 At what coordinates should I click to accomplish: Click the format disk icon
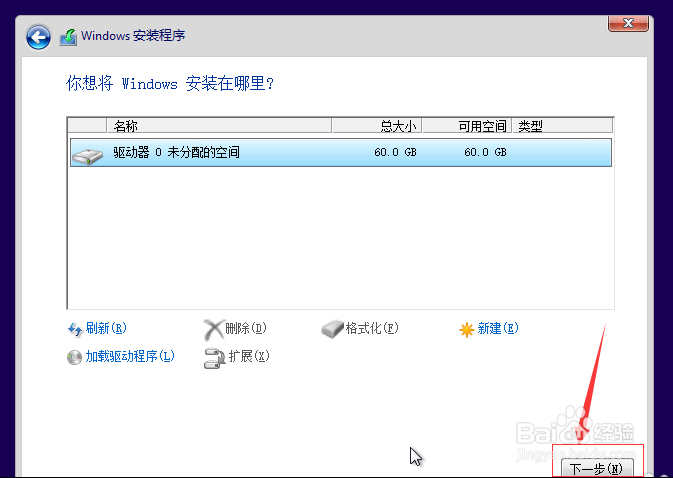click(332, 329)
